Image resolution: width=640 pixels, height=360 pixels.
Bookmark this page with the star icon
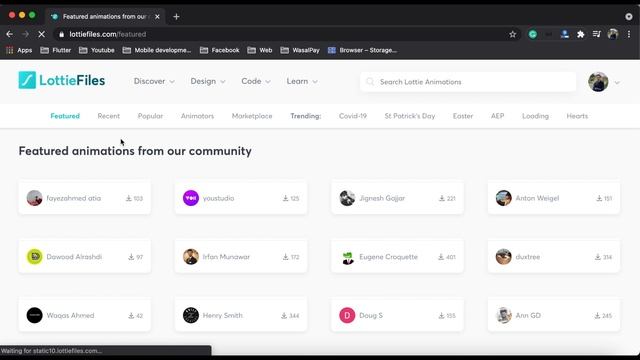coord(512,34)
